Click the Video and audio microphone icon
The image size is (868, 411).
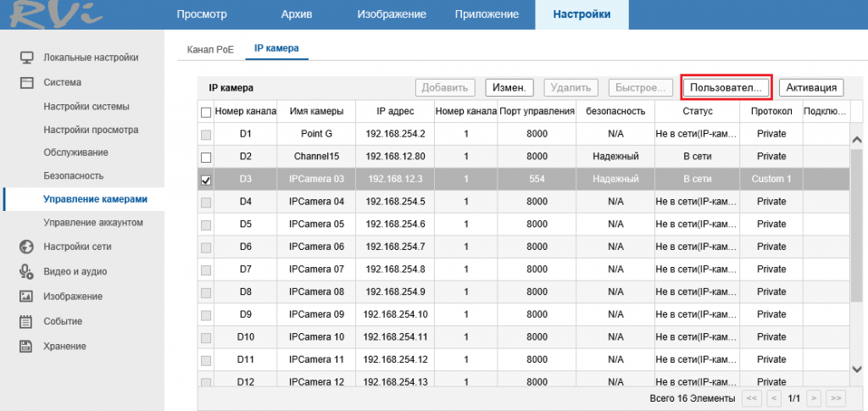pyautogui.click(x=26, y=271)
